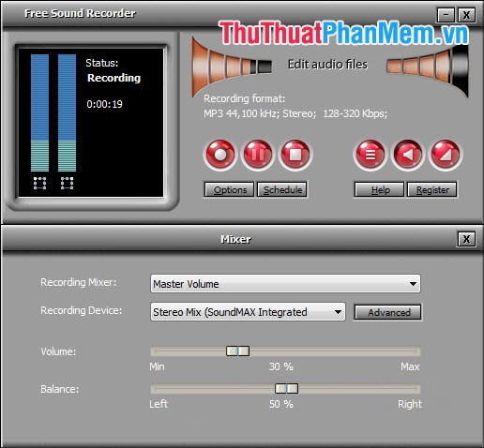
Task: Click the Right label of Balance slider
Action: (x=410, y=404)
